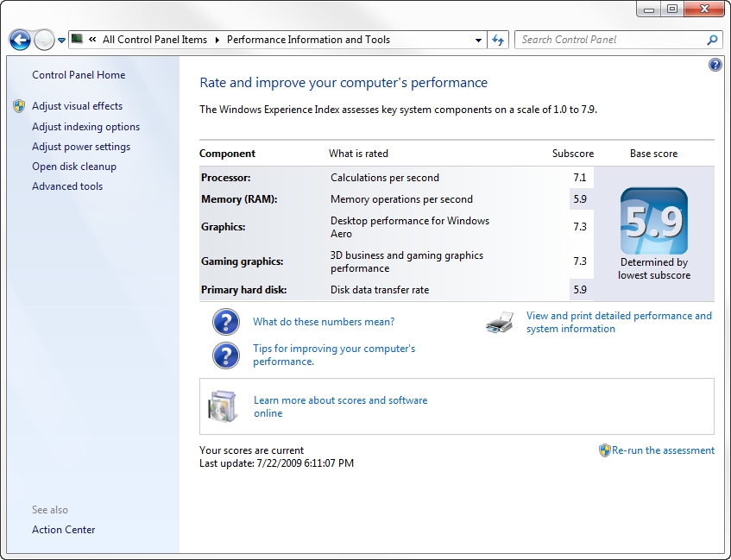Click Memory operations per second text

point(401,199)
